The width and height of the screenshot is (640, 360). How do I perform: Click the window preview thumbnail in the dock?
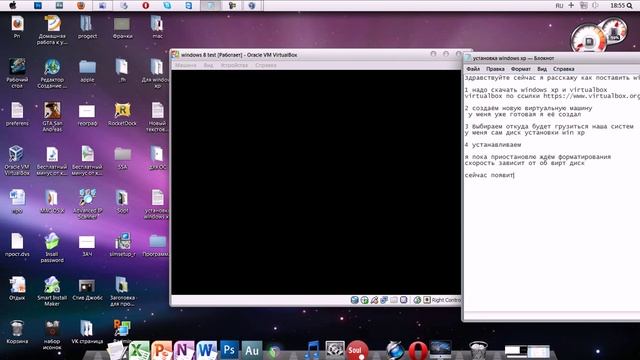click(x=527, y=351)
